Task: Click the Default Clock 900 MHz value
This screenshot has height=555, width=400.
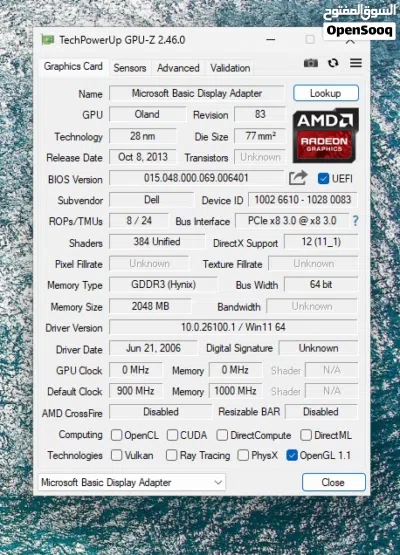Action: (x=136, y=391)
